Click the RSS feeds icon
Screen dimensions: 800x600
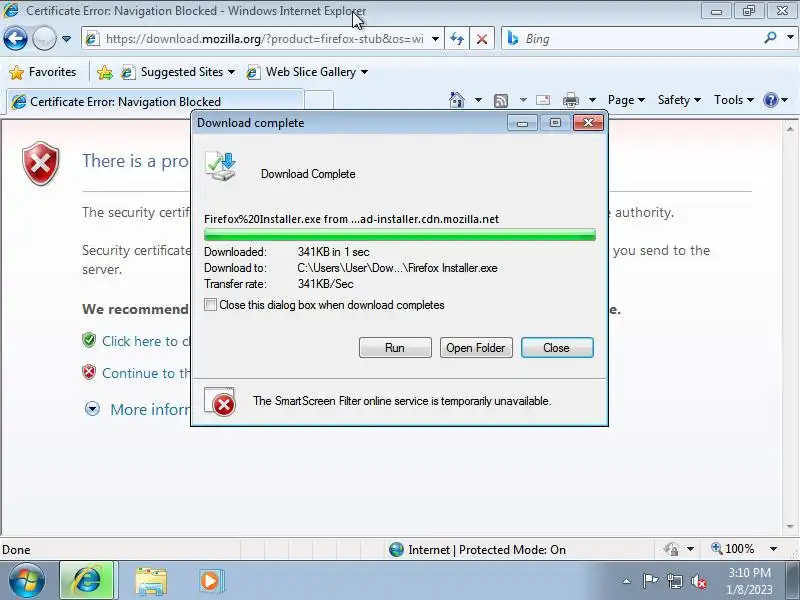pos(501,101)
